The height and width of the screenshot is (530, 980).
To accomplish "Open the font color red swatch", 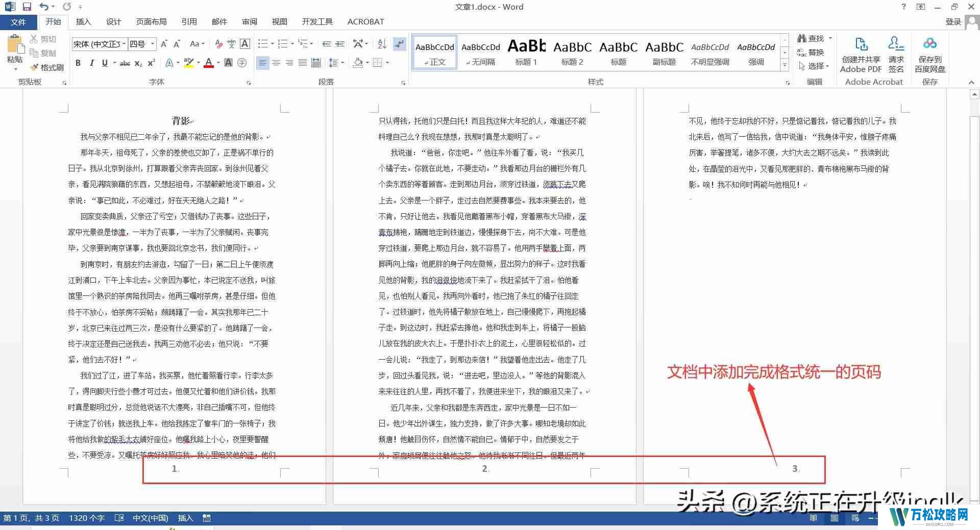I will (208, 63).
